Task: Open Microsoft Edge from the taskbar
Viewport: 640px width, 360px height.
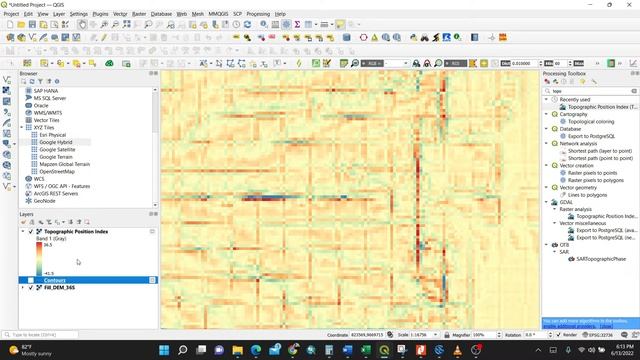Action: coord(256,350)
